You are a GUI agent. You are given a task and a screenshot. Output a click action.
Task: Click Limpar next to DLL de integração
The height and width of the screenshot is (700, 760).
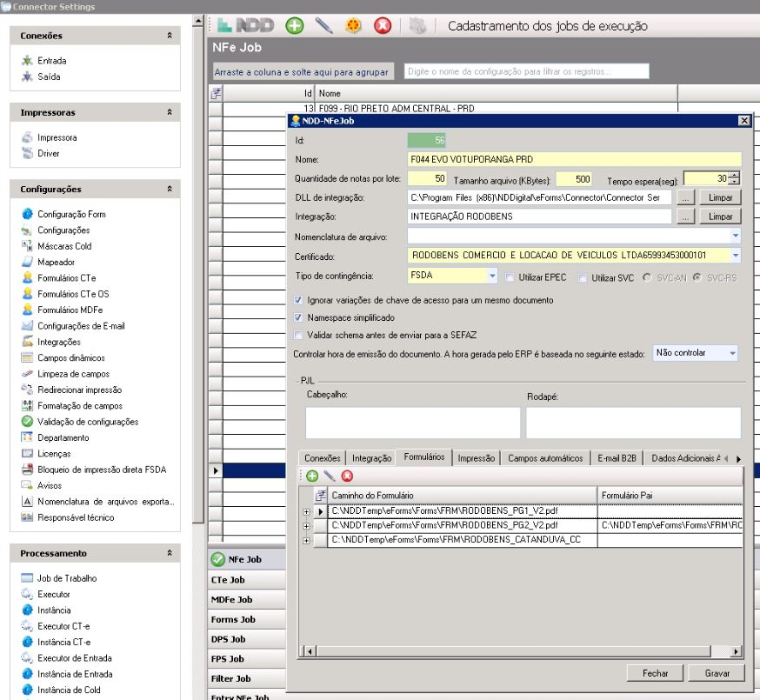721,198
